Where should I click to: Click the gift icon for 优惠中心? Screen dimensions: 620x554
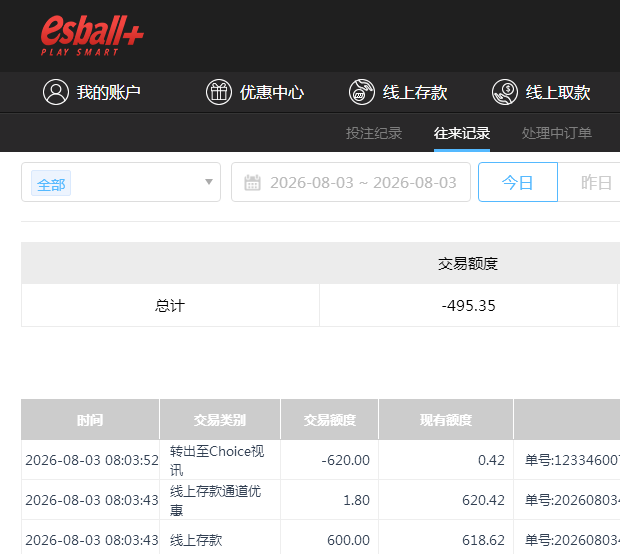tap(219, 92)
